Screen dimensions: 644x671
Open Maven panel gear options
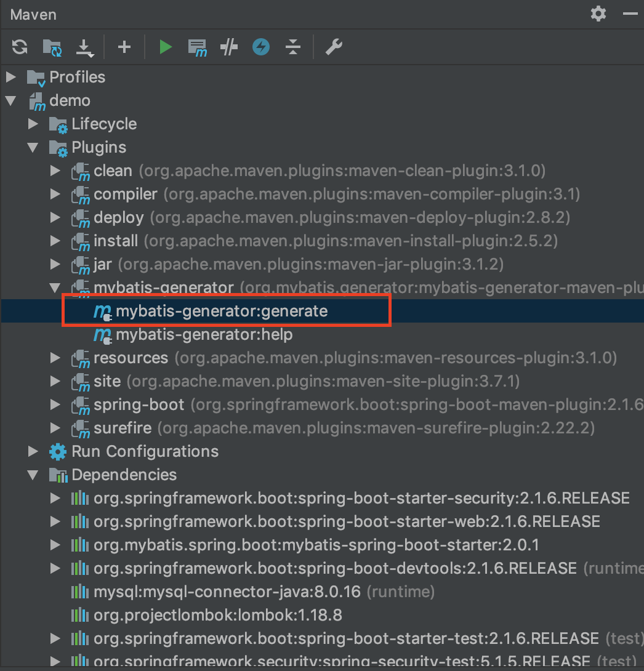click(x=598, y=14)
